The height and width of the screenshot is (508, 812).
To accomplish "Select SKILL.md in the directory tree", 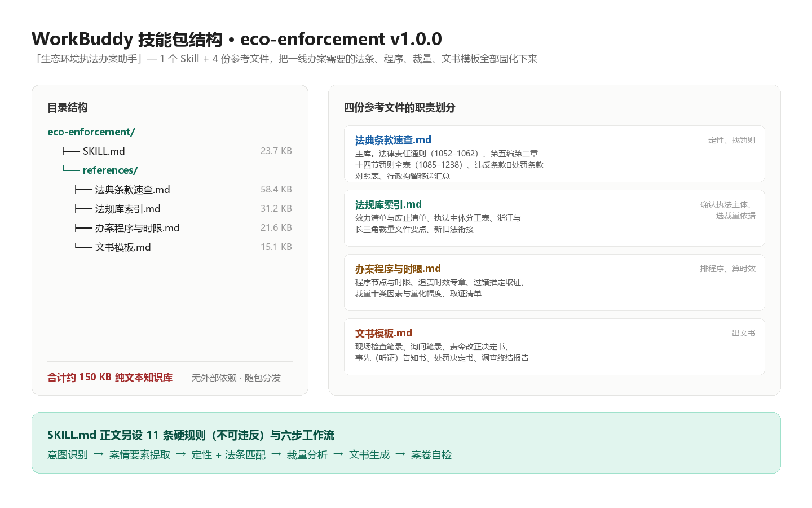I will coord(104,151).
